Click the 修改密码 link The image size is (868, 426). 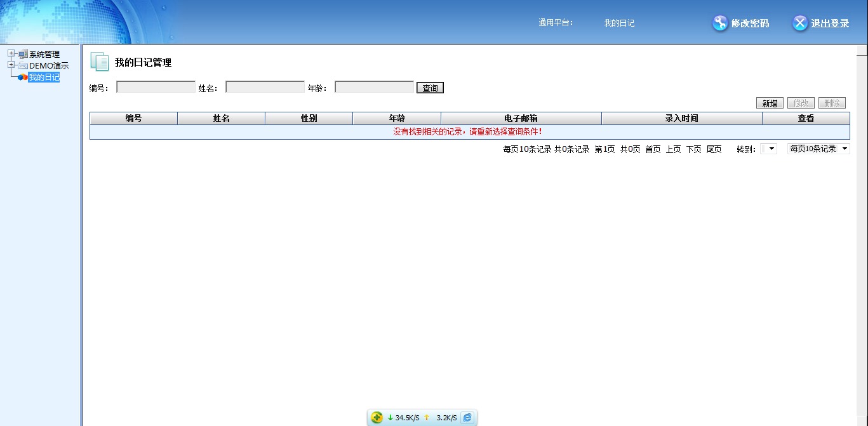(x=750, y=23)
